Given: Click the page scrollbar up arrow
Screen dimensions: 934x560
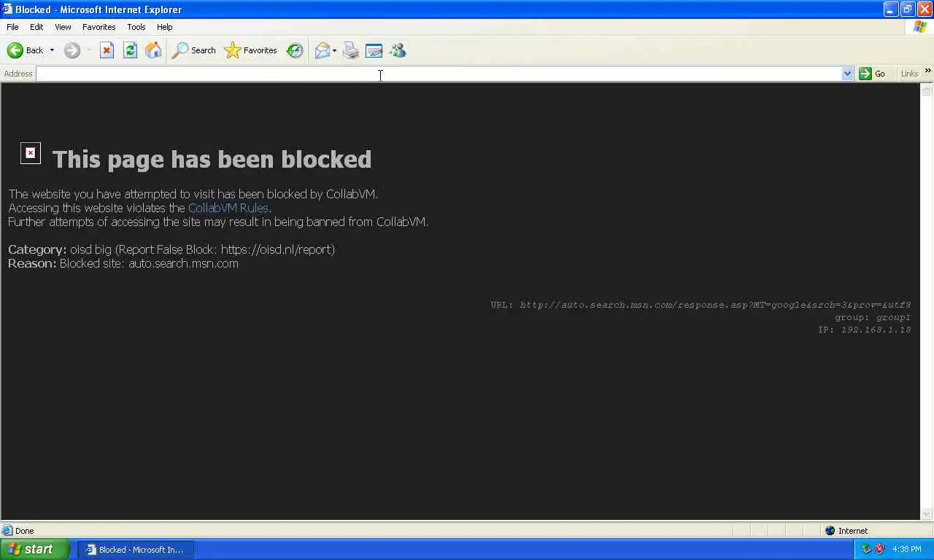Looking at the screenshot, I should (927, 90).
